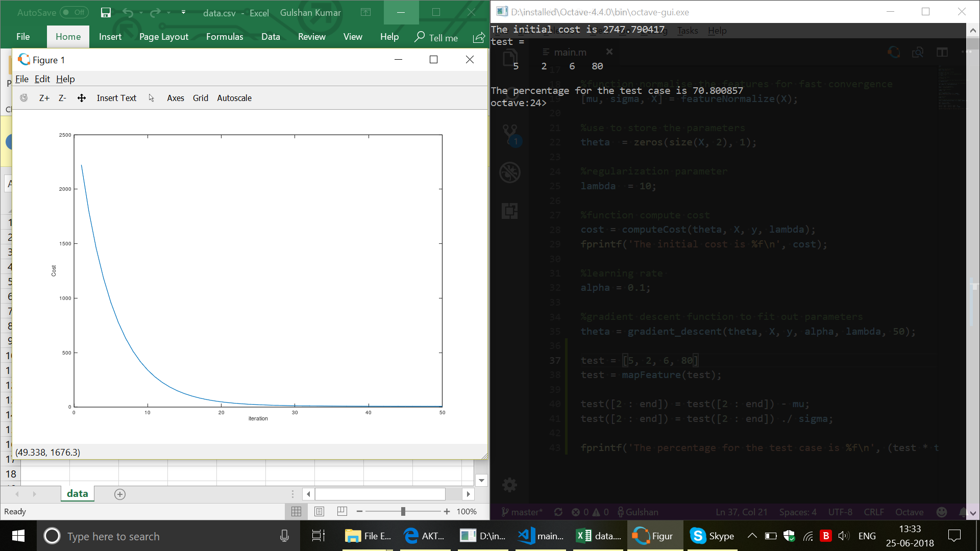Add new sheet with plus icon
The image size is (980, 551).
click(x=120, y=494)
